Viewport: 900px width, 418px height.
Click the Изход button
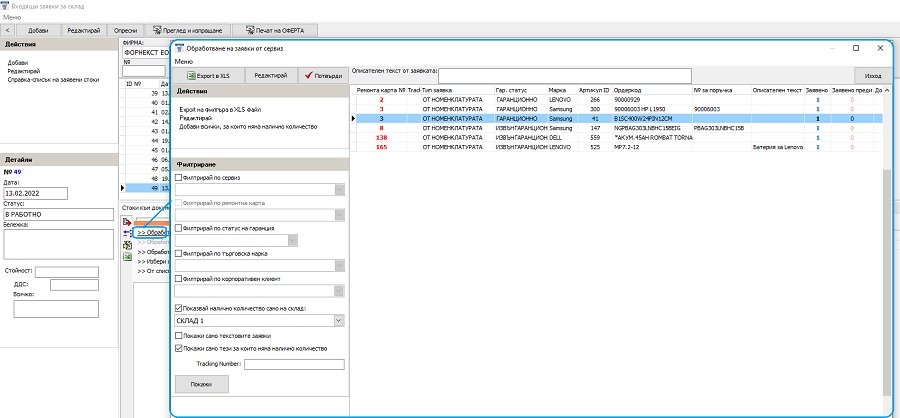click(x=873, y=75)
